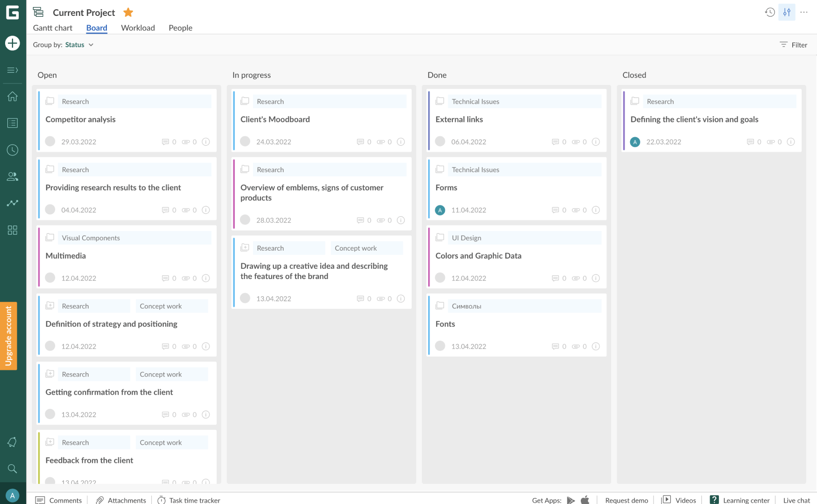This screenshot has width=817, height=504.
Task: Open Task time tracker
Action: pos(189,500)
